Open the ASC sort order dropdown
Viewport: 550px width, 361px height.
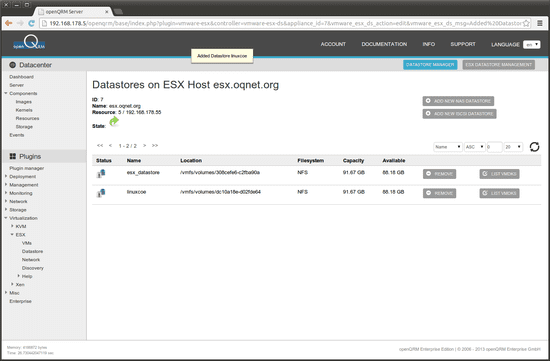(474, 147)
